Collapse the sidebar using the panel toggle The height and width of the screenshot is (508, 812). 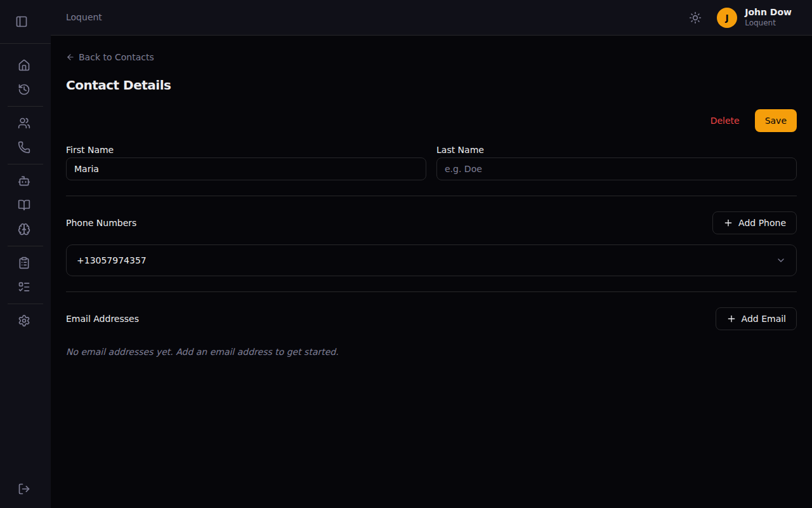[22, 21]
